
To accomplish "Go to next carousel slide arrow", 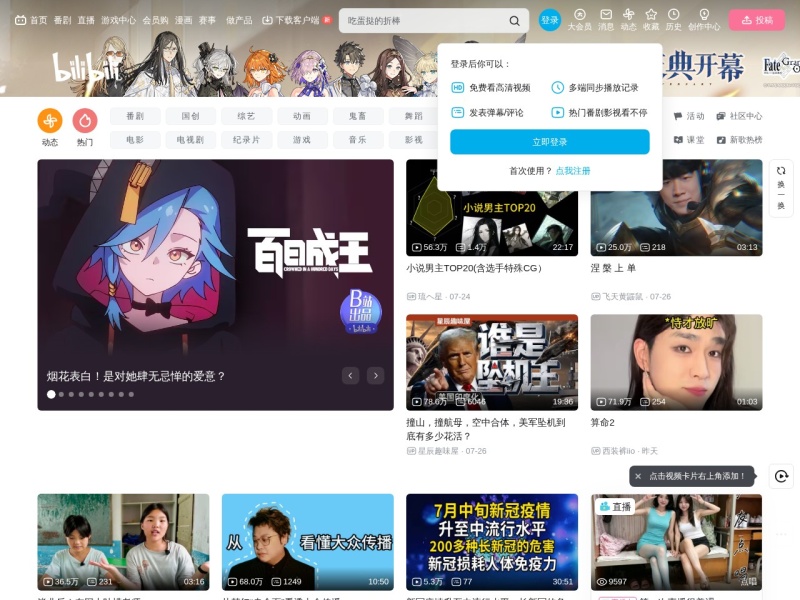I will click(x=376, y=376).
